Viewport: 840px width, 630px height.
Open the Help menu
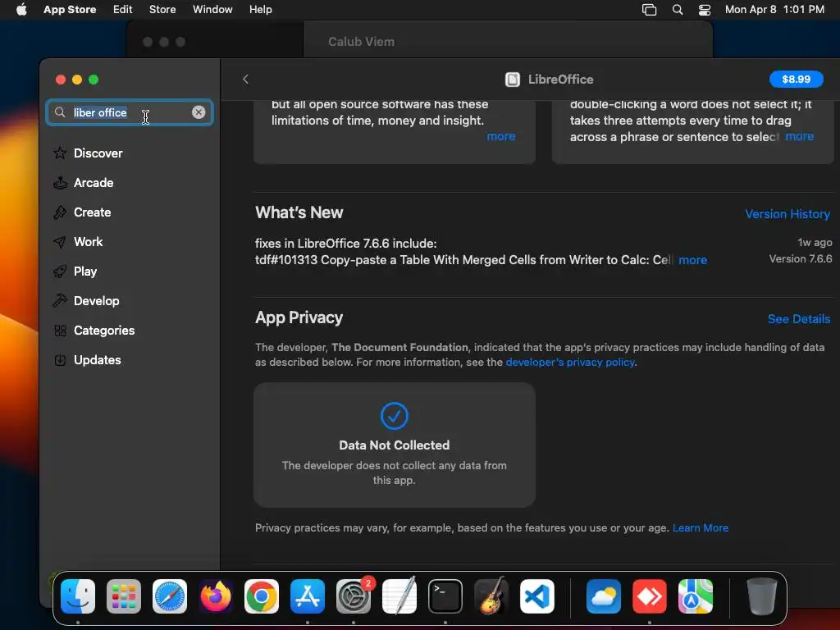(260, 9)
